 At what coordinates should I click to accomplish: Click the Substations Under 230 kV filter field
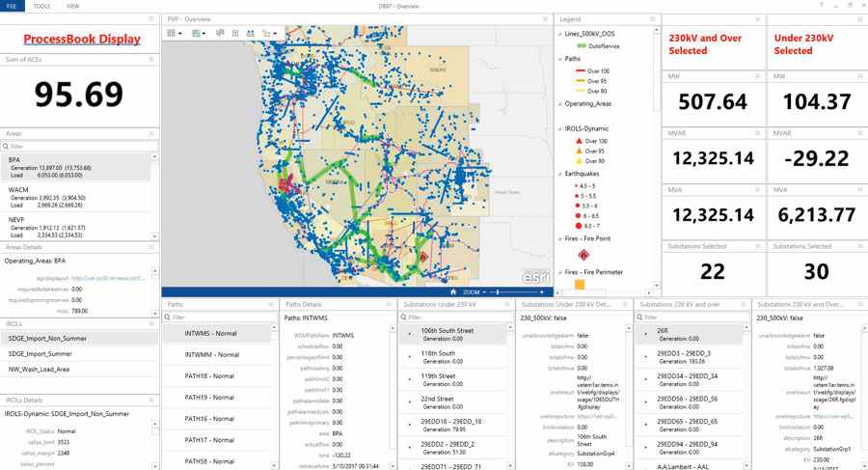[x=455, y=317]
